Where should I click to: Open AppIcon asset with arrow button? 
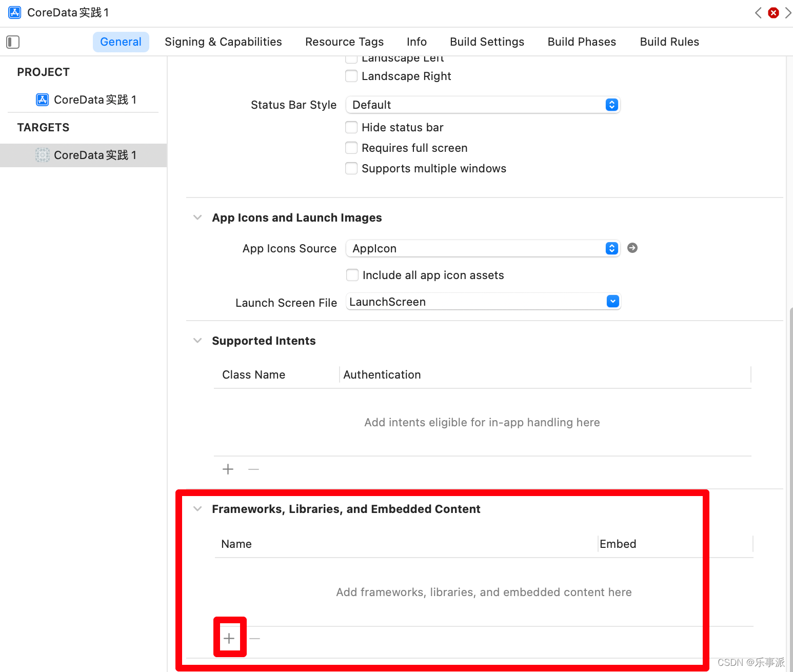(x=632, y=248)
